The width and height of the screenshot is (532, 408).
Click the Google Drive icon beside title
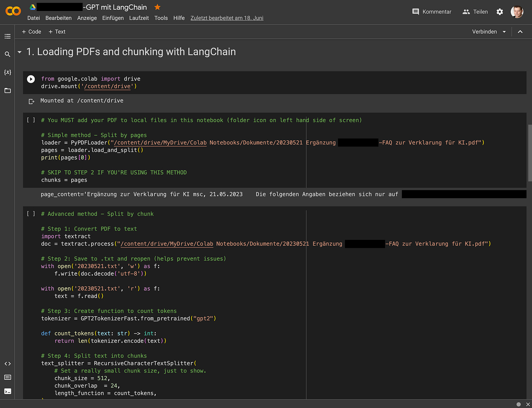(x=33, y=7)
